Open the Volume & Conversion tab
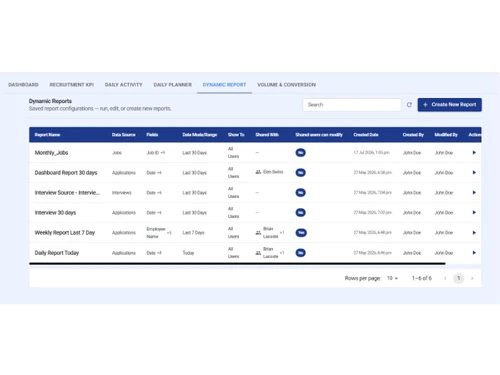The height and width of the screenshot is (375, 500). 286,85
